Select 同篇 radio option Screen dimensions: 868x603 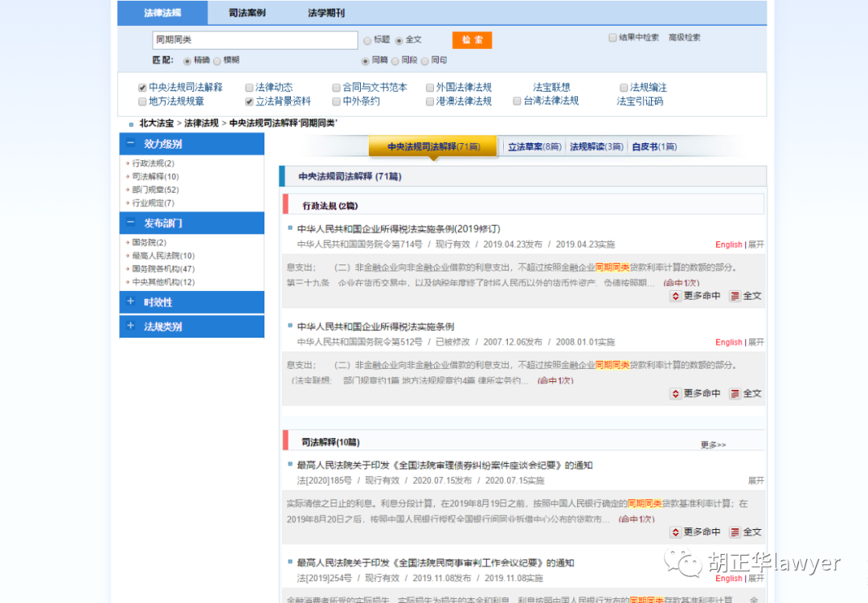[x=366, y=61]
